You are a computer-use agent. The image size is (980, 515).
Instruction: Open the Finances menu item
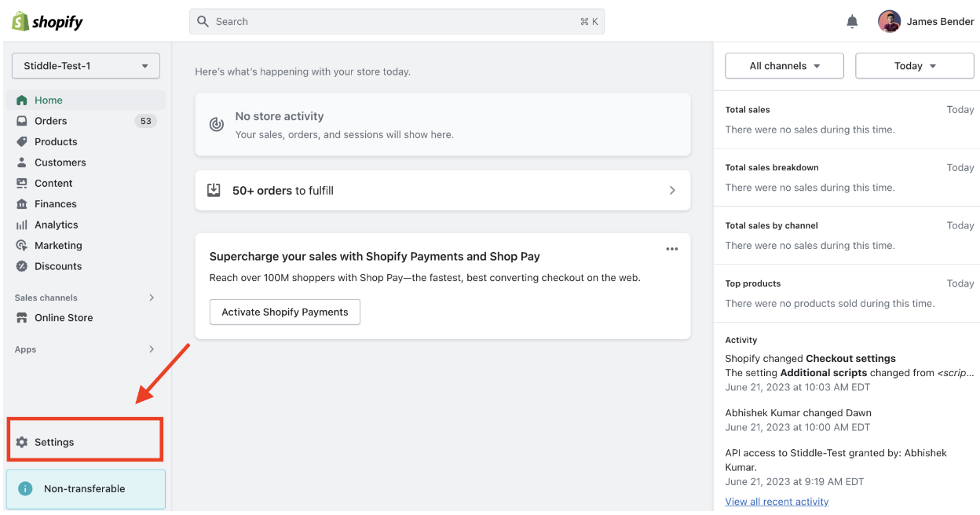(86, 204)
